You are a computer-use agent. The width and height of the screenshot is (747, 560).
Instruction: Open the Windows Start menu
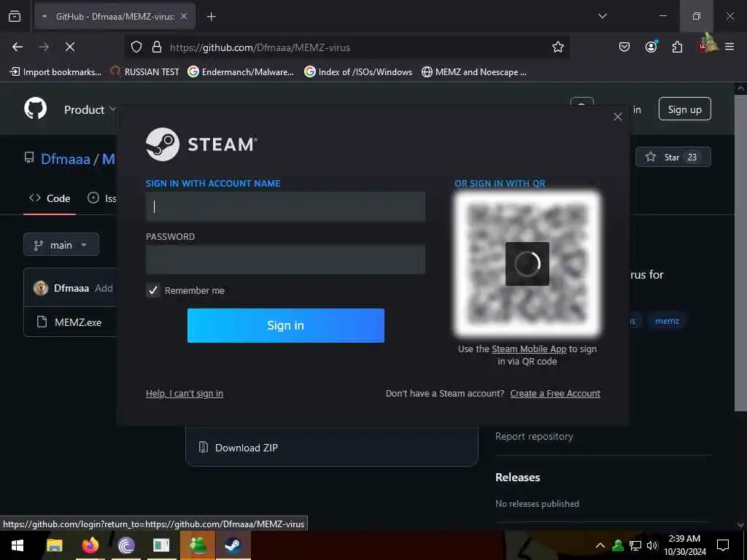[x=18, y=545]
